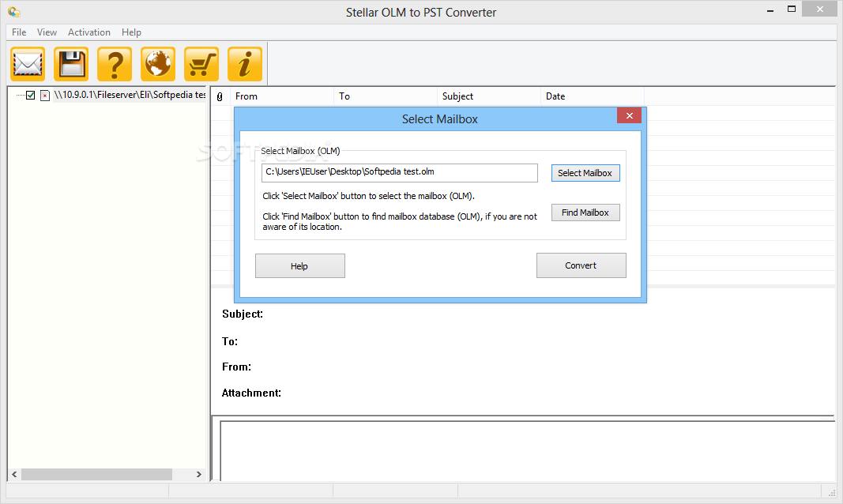The image size is (843, 504).
Task: Click the Convert button
Action: pyautogui.click(x=581, y=265)
